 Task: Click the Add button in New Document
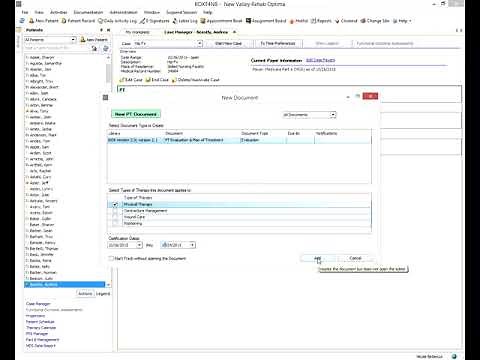[x=318, y=258]
